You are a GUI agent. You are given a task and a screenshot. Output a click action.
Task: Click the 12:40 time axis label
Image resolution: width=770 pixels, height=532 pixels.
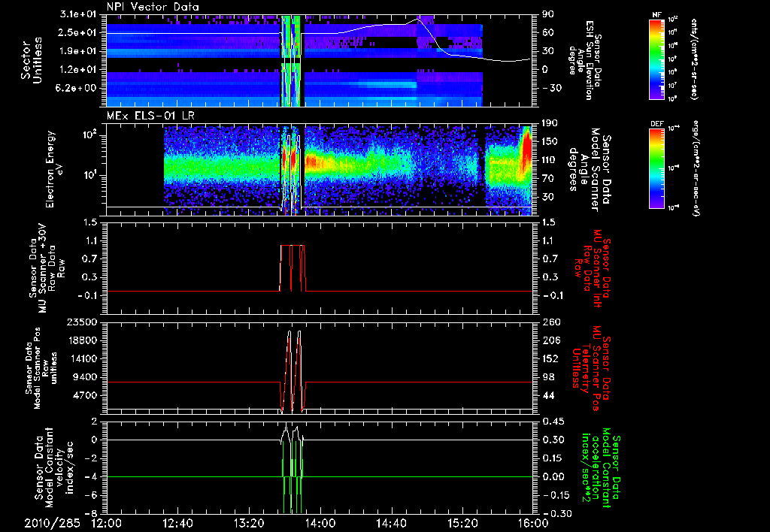coord(177,523)
